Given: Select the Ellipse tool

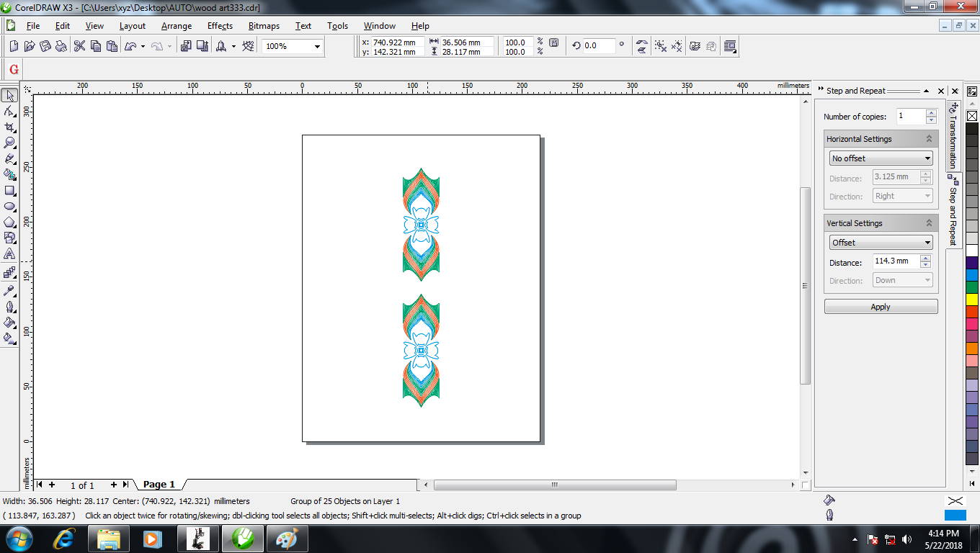Looking at the screenshot, I should pyautogui.click(x=10, y=207).
